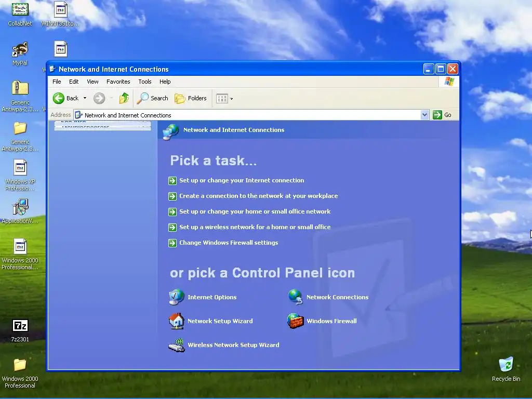The height and width of the screenshot is (399, 532).
Task: Open the Favorites menu
Action: point(118,82)
